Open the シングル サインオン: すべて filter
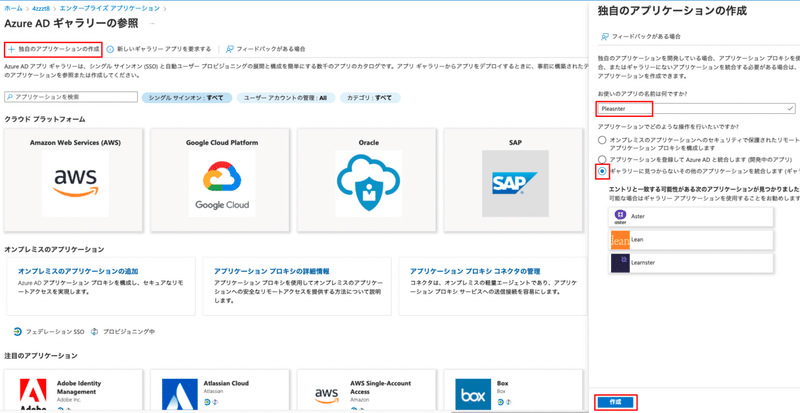 tap(187, 98)
